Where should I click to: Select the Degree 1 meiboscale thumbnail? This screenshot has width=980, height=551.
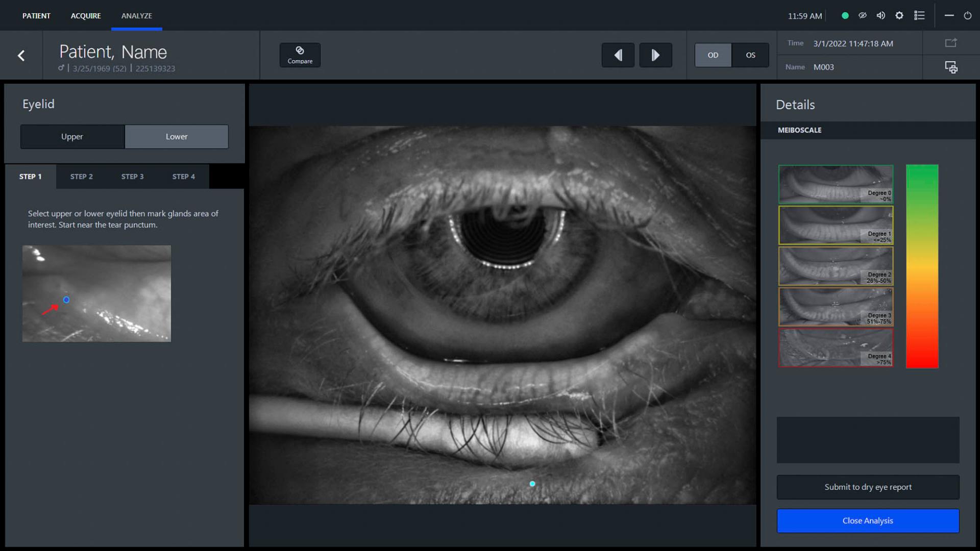tap(836, 225)
